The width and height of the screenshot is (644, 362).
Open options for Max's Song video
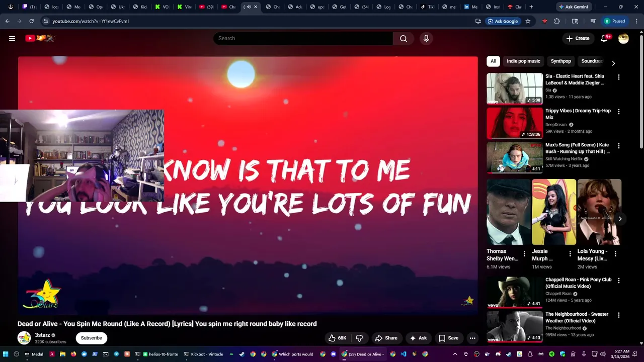click(618, 145)
